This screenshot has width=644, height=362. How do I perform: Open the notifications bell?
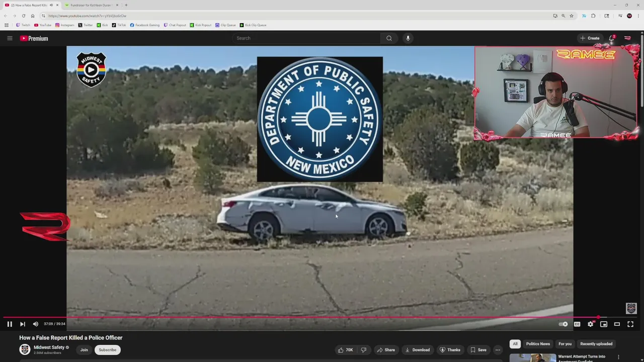tap(612, 38)
